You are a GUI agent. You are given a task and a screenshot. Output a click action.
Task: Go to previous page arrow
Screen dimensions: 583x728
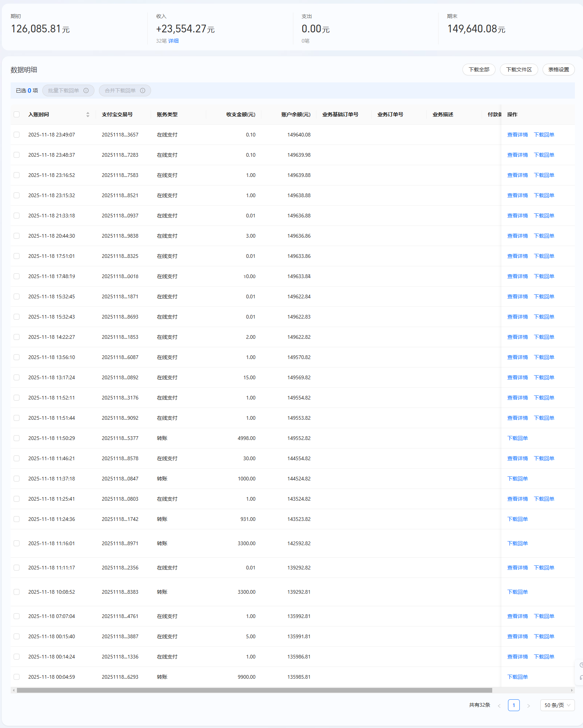tap(499, 705)
